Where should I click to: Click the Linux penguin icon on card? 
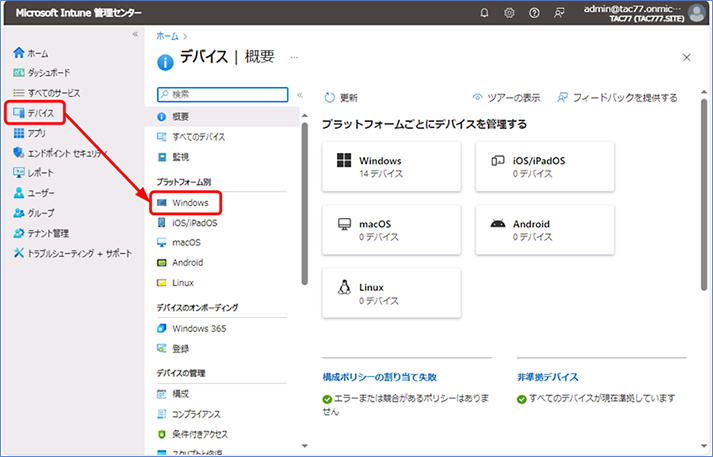tap(344, 287)
